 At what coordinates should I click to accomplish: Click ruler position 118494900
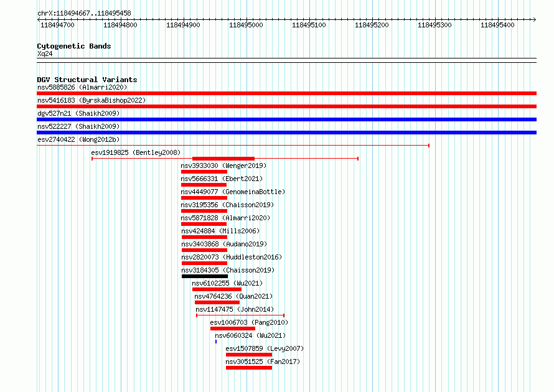184,25
